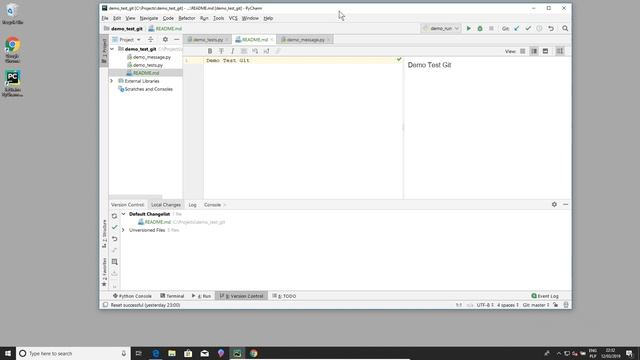This screenshot has width=640, height=360.
Task: Apply Strikethrough in markdown toolbar
Action: point(221,51)
